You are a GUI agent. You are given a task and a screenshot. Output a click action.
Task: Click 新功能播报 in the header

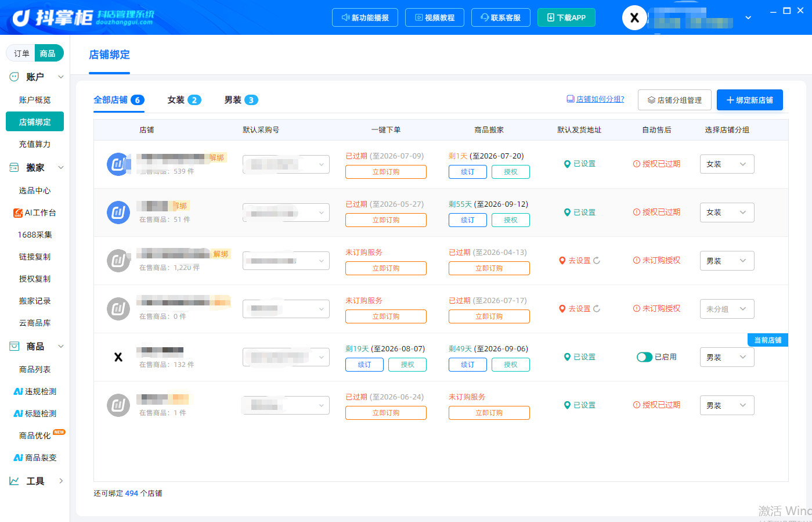click(x=365, y=17)
